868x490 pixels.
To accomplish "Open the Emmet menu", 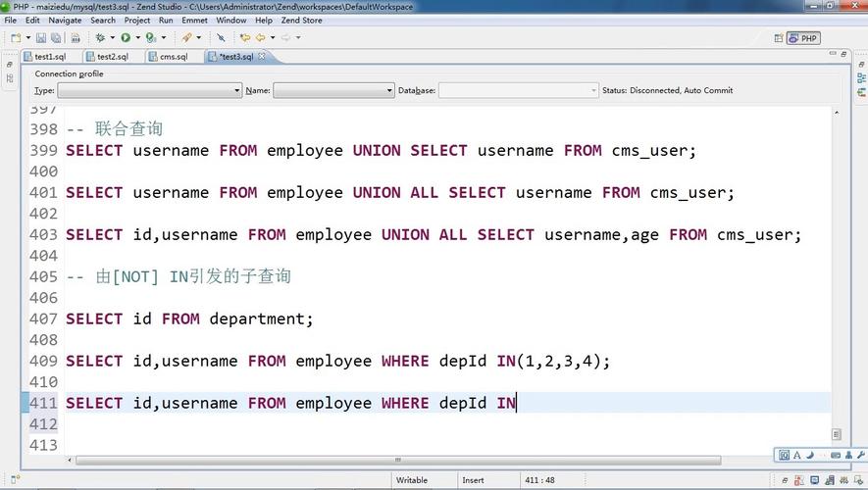I will (x=194, y=20).
